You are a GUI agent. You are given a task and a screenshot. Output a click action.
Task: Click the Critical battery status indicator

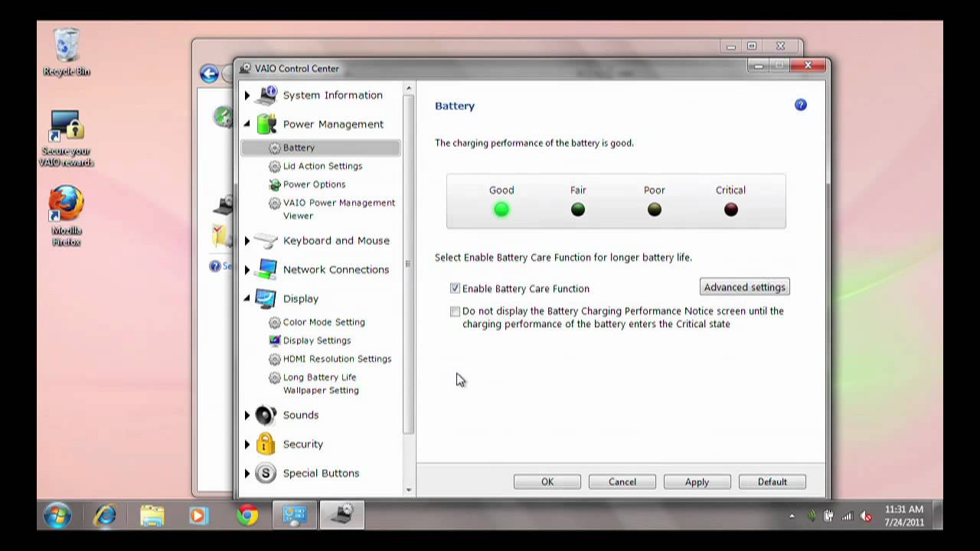(x=730, y=209)
